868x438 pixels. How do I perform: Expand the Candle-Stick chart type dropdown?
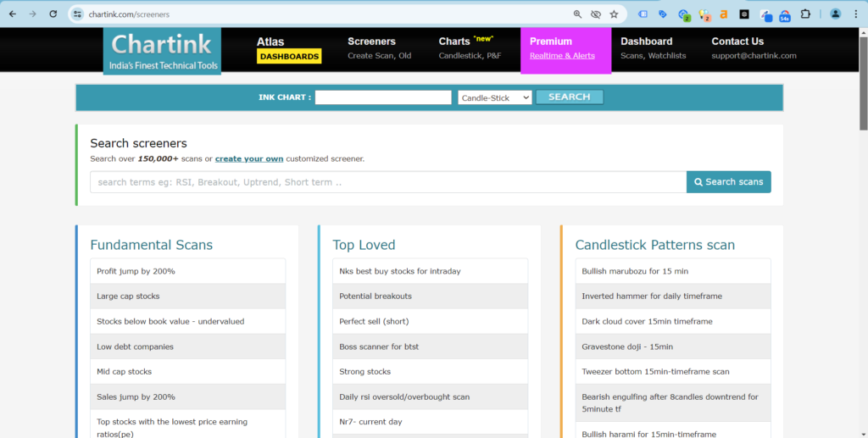494,97
